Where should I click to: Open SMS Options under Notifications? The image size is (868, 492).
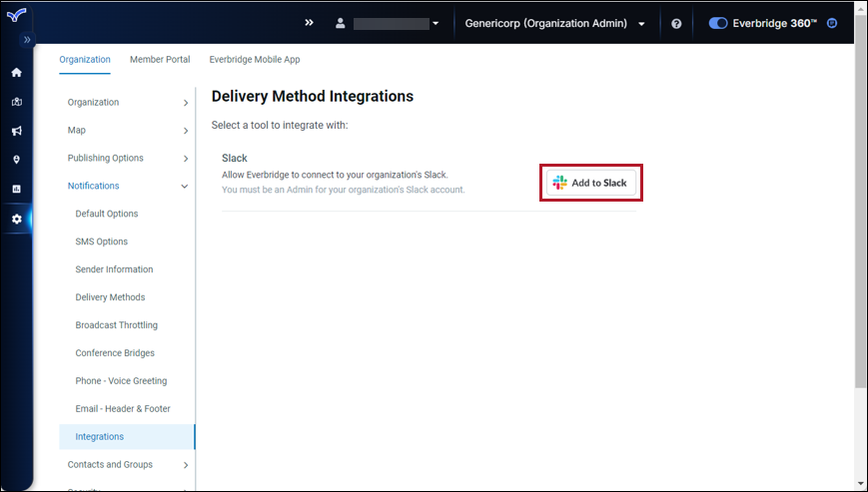tap(101, 242)
